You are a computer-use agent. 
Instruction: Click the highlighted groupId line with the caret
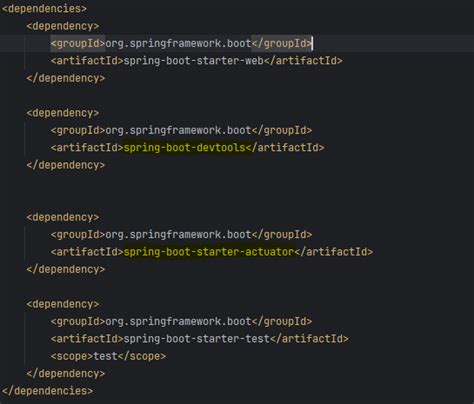click(182, 43)
